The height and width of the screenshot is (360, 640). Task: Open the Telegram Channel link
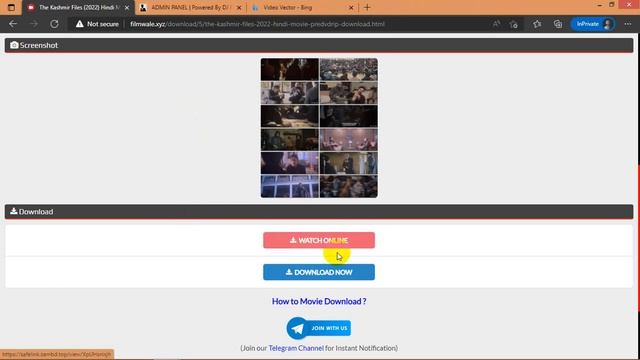click(296, 348)
